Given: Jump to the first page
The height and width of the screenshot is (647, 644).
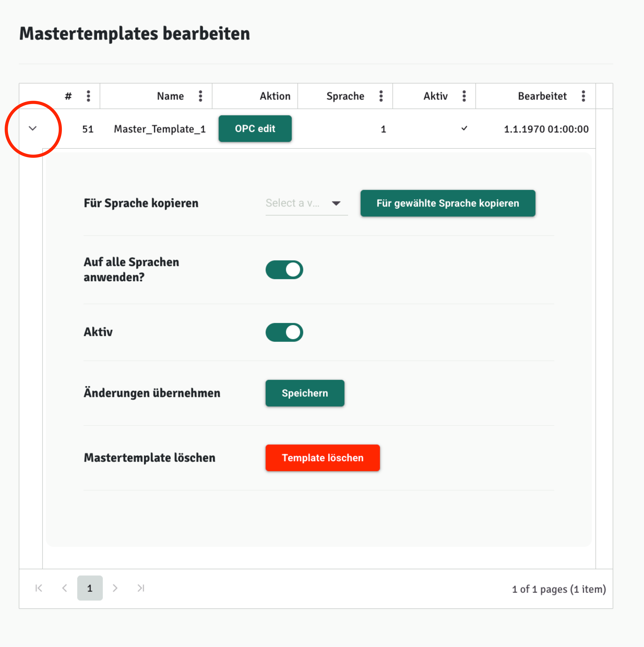Looking at the screenshot, I should tap(39, 588).
